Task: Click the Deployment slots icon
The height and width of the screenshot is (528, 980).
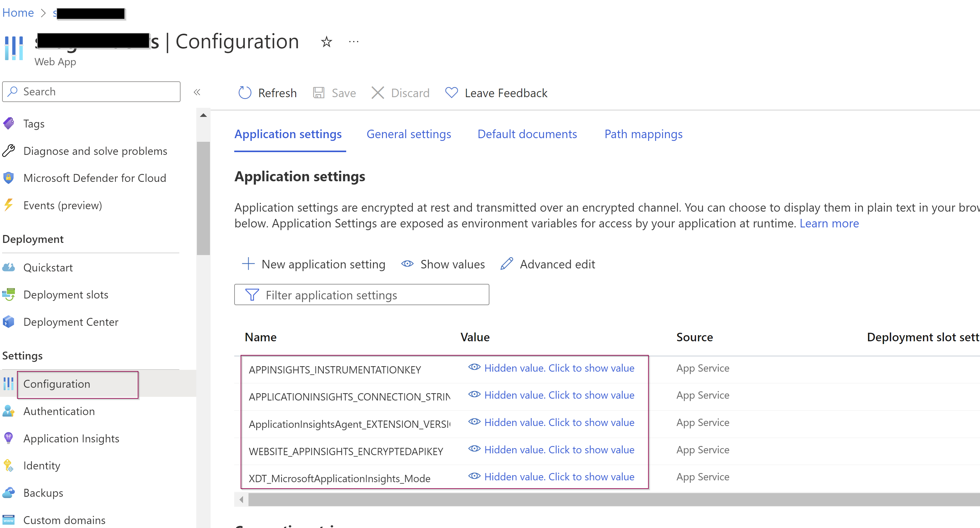Action: click(x=8, y=294)
